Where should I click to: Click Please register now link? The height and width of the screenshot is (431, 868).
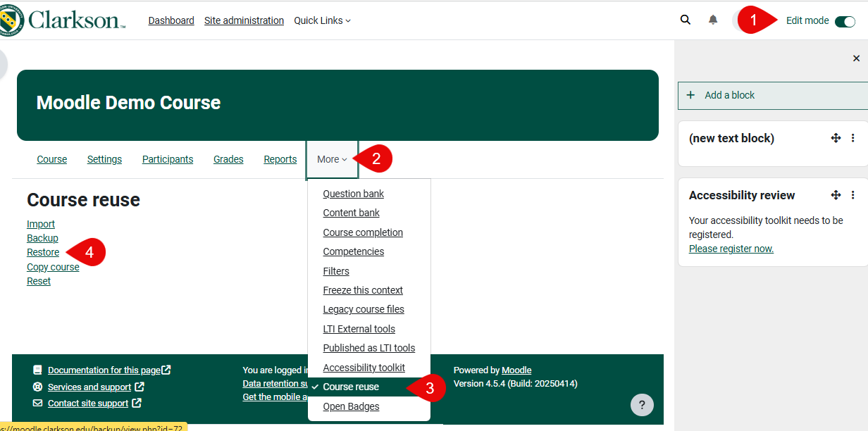731,249
